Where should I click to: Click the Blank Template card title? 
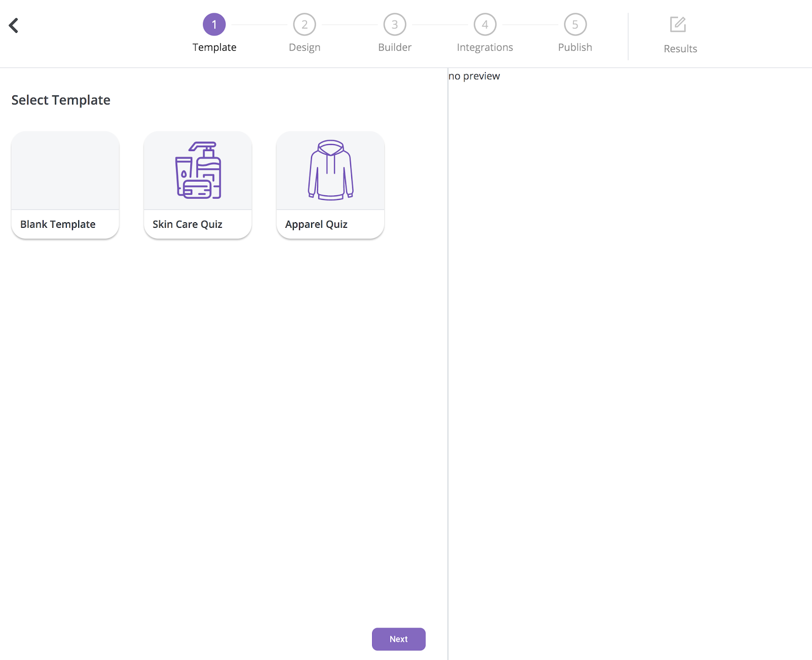coord(58,224)
